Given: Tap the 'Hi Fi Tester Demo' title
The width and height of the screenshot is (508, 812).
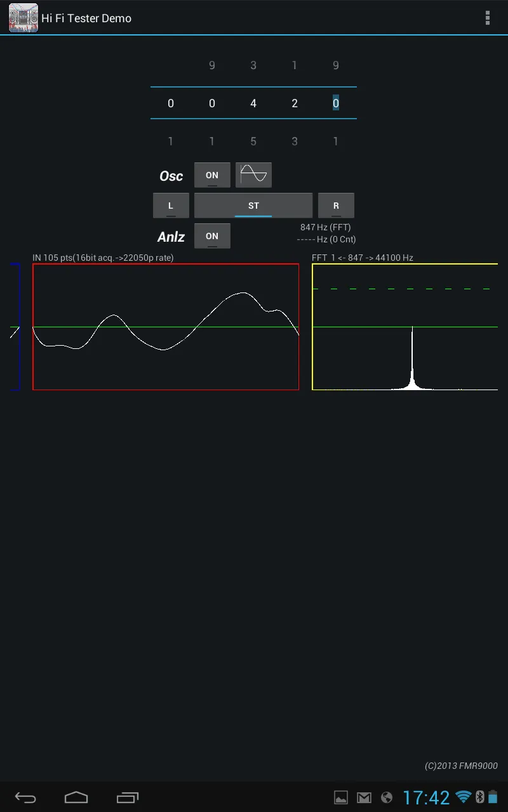Looking at the screenshot, I should [x=86, y=18].
